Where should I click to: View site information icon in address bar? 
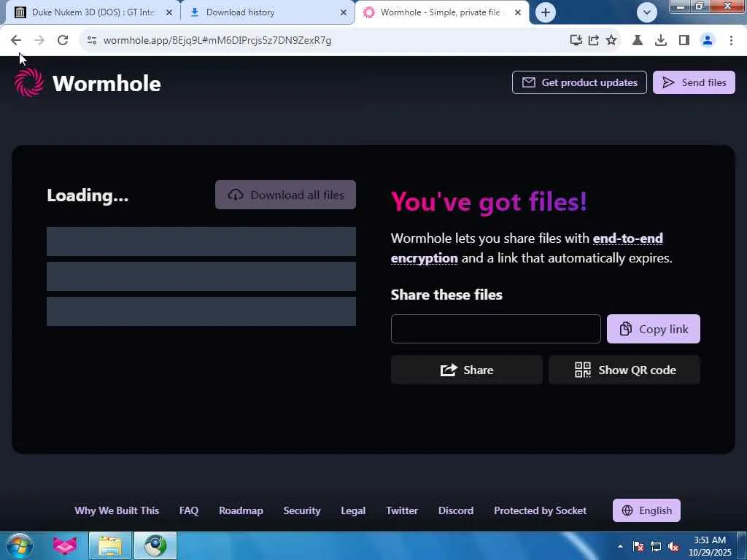tap(92, 41)
